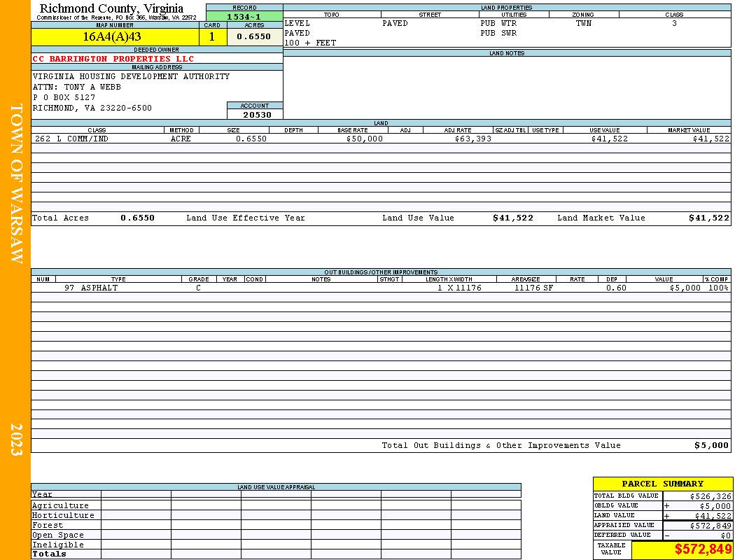Image resolution: width=735 pixels, height=560 pixels.
Task: Click Open Space row label
Action: [57, 535]
